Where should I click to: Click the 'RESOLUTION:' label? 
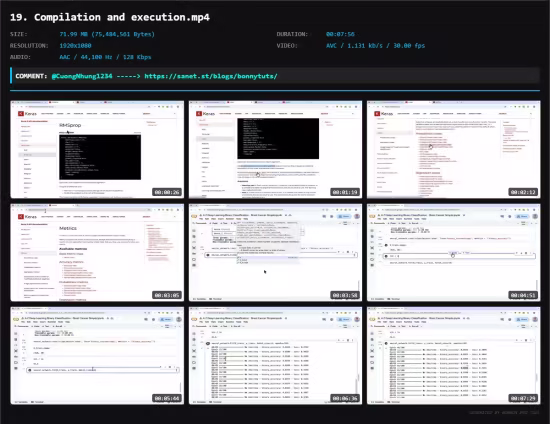click(29, 46)
